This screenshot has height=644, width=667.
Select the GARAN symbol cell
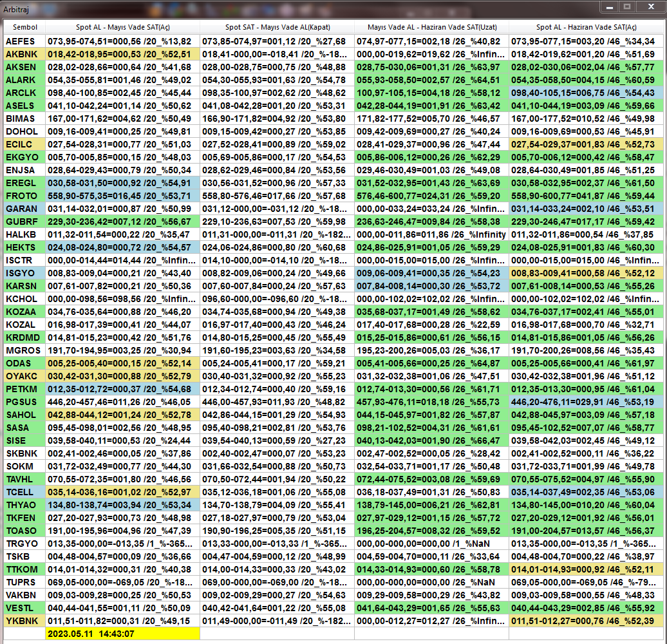click(24, 209)
